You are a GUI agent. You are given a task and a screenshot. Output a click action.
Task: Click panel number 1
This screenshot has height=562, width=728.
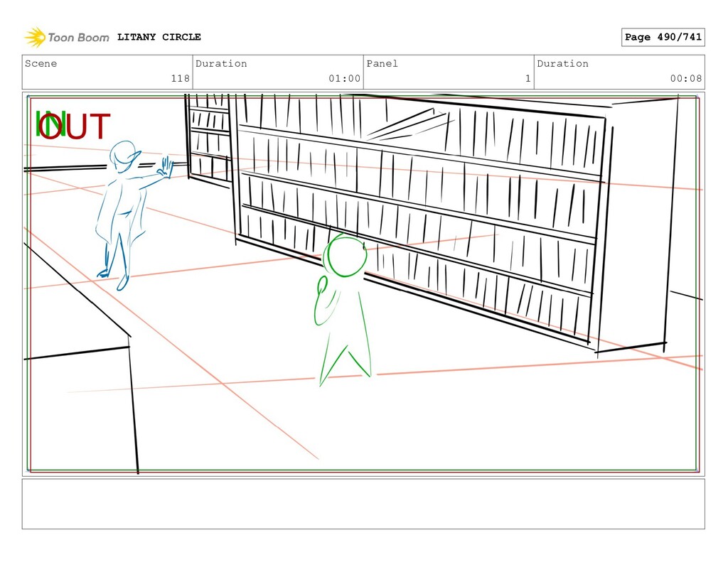pyautogui.click(x=528, y=78)
